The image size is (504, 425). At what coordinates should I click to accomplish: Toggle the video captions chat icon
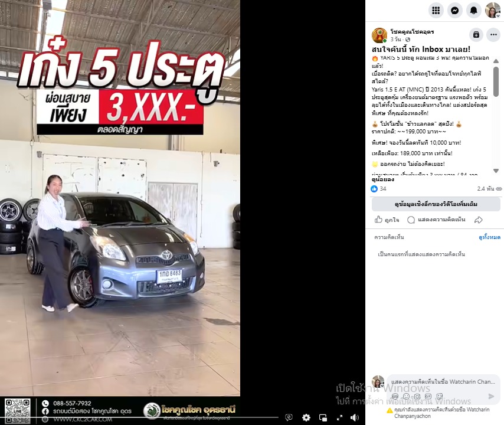coord(289,417)
